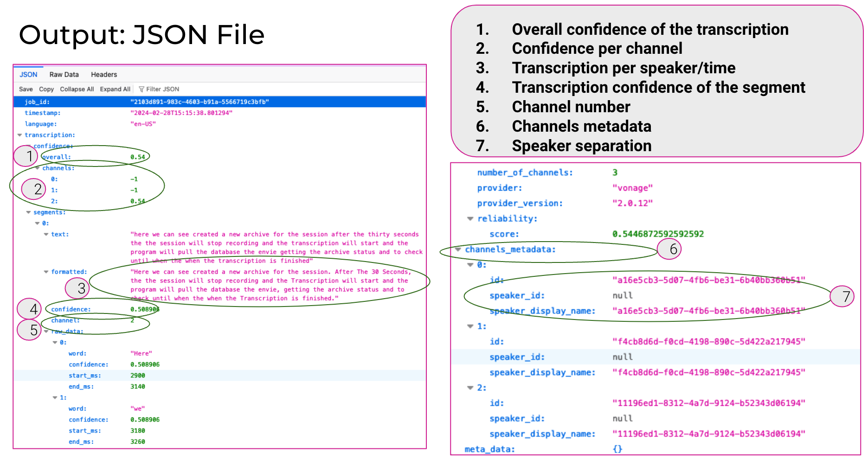Collapse the reliability node

click(470, 219)
